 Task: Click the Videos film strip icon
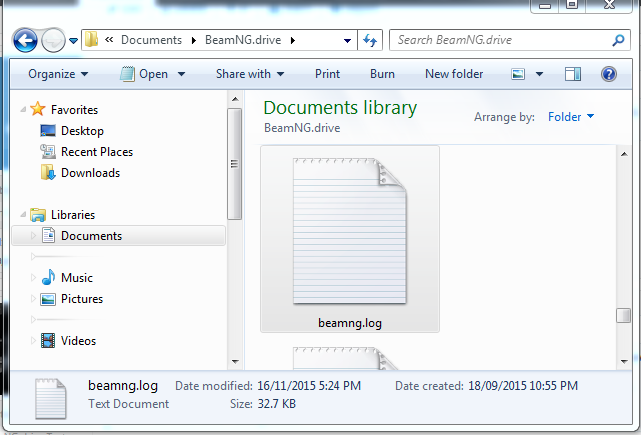coord(48,341)
